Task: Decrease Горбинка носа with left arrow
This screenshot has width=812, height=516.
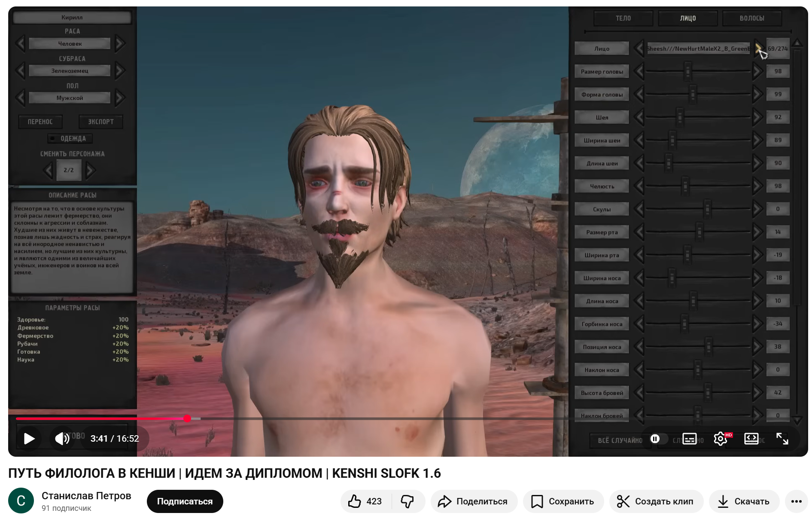Action: 639,324
